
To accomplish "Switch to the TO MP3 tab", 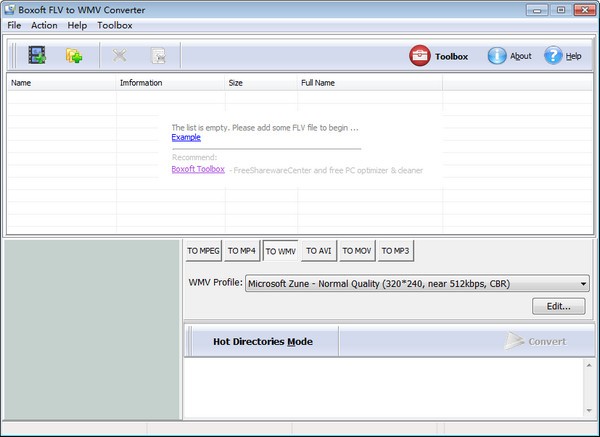I will click(x=395, y=250).
